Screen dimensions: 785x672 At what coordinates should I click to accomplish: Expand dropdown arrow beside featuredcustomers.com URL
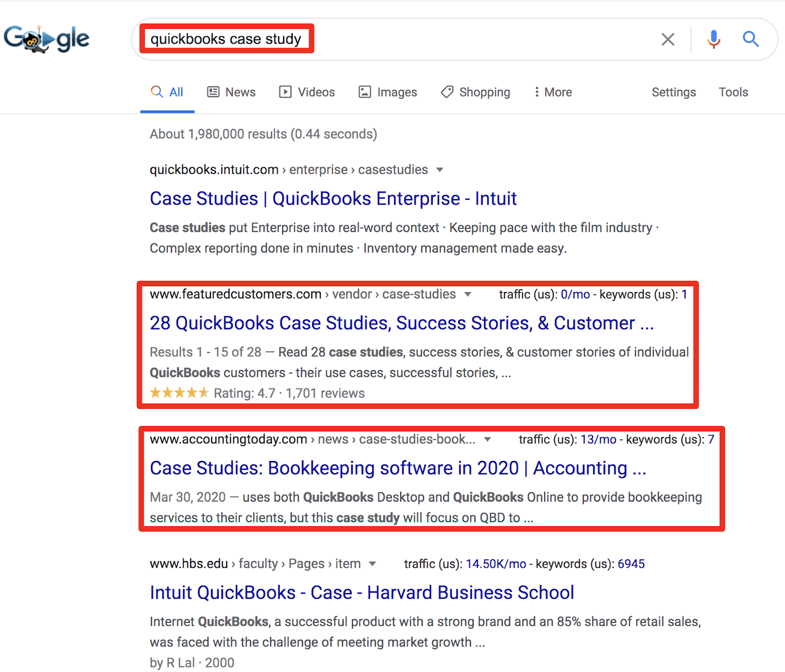[468, 295]
